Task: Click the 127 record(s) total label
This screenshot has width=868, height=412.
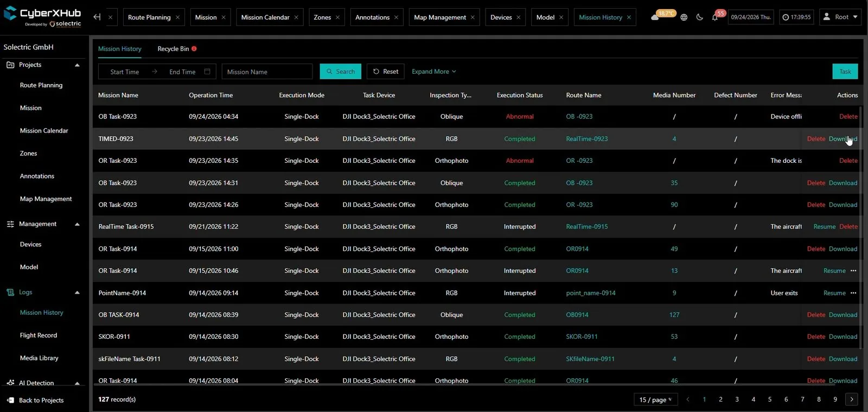Action: pos(117,400)
